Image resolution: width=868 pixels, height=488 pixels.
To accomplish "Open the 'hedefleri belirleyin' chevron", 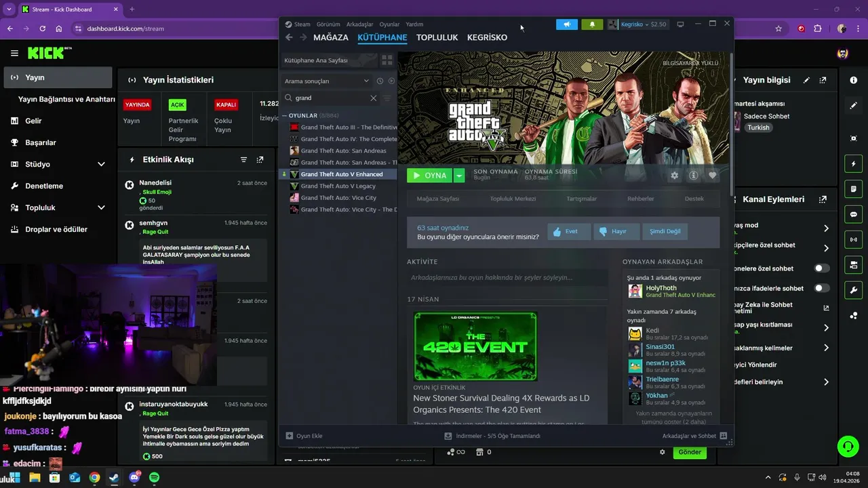I will click(826, 382).
